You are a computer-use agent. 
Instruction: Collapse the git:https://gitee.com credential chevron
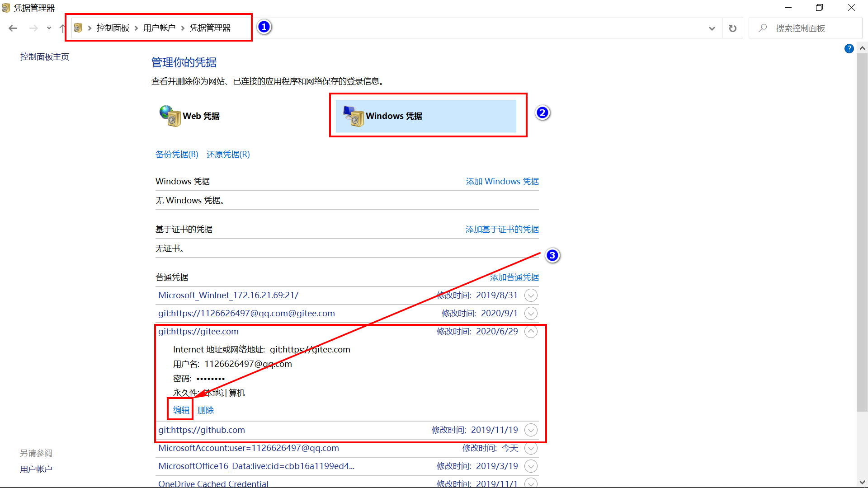click(531, 332)
